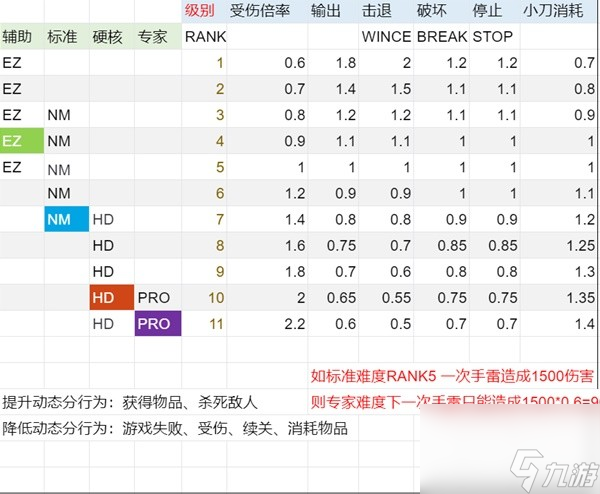This screenshot has height=494, width=600.
Task: Select 击退 value 2 in rank 1
Action: tap(386, 63)
